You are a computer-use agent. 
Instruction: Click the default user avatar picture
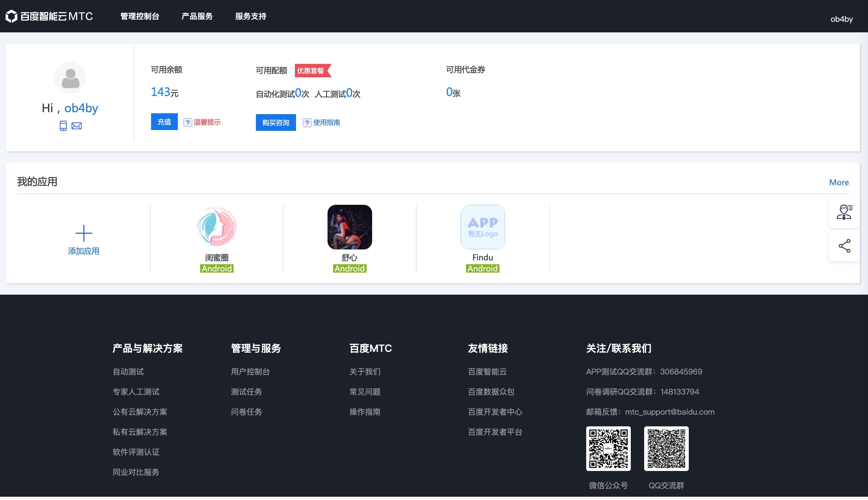[x=70, y=78]
